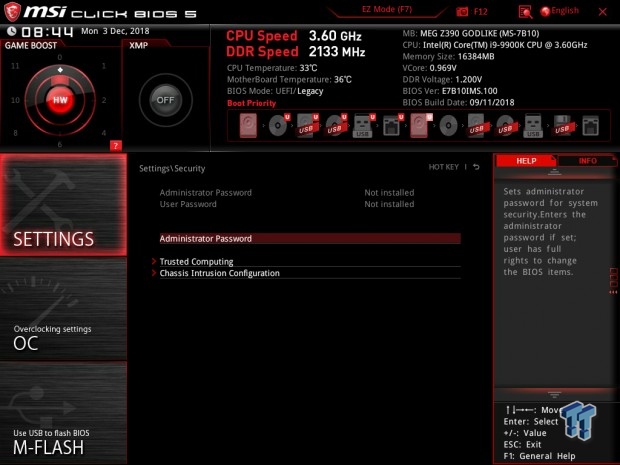Viewport: 620px width, 465px height.
Task: Click the CPU i9-9900K info line
Action: coord(495,45)
